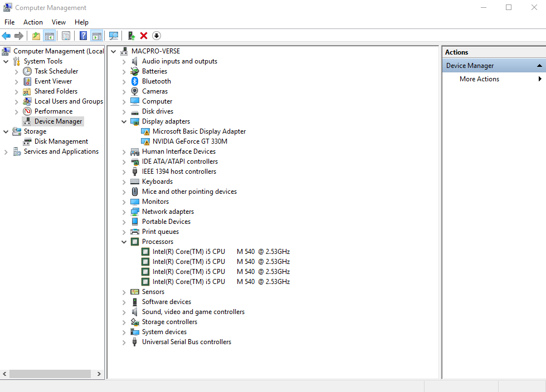Click More Actions in Actions pane

coord(479,79)
